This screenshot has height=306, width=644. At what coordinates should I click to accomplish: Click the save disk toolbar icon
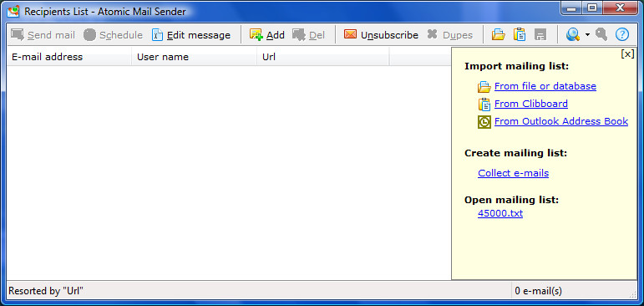point(540,35)
